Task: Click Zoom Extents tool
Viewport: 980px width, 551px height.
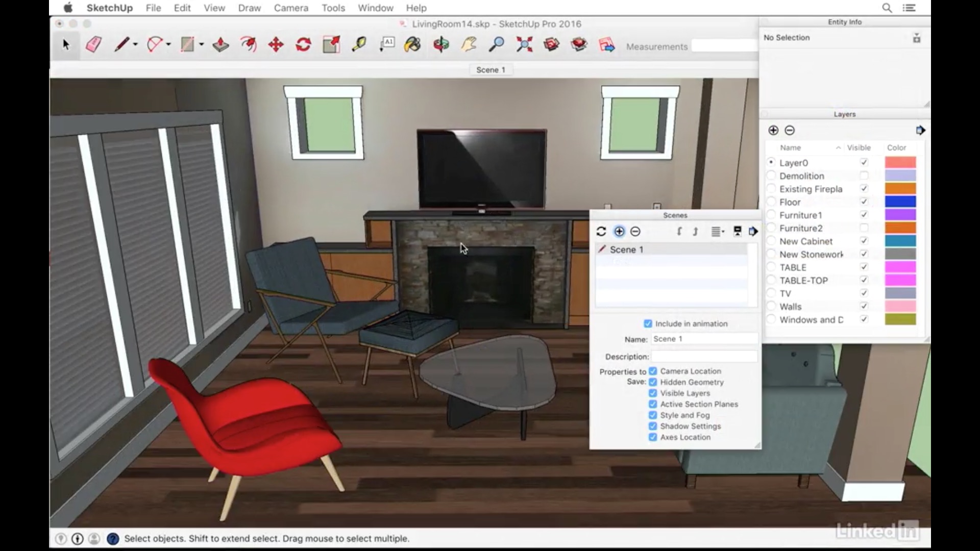Action: (x=524, y=45)
